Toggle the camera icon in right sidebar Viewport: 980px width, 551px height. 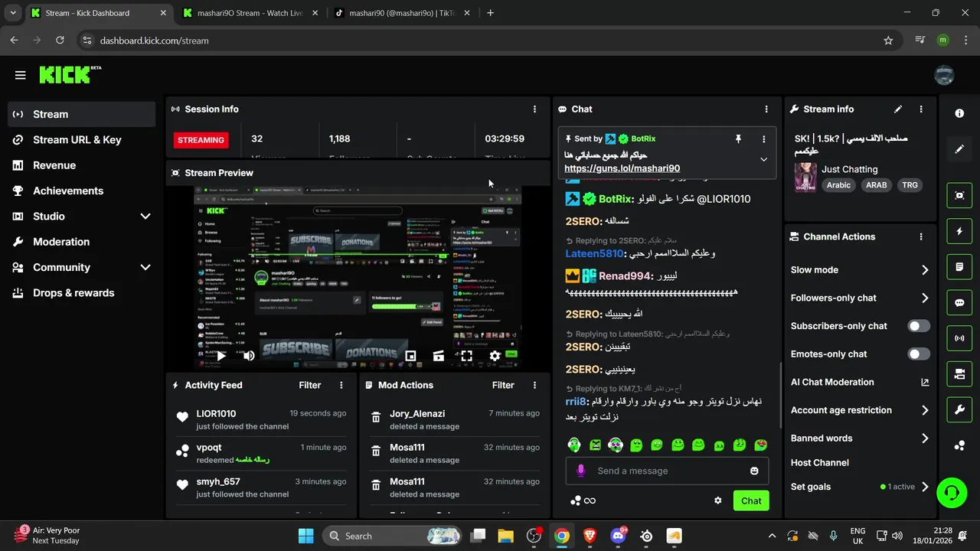point(959,374)
